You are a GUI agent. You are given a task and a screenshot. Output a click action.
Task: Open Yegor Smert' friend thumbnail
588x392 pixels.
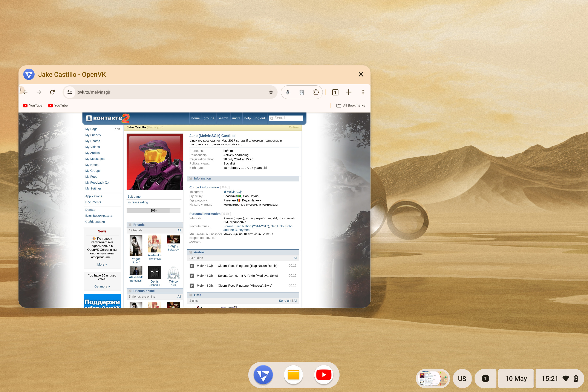(x=136, y=246)
